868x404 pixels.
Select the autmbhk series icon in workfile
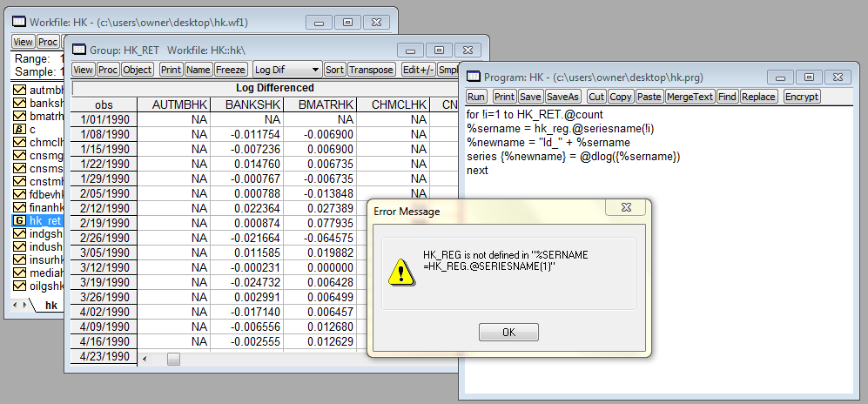coord(20,89)
